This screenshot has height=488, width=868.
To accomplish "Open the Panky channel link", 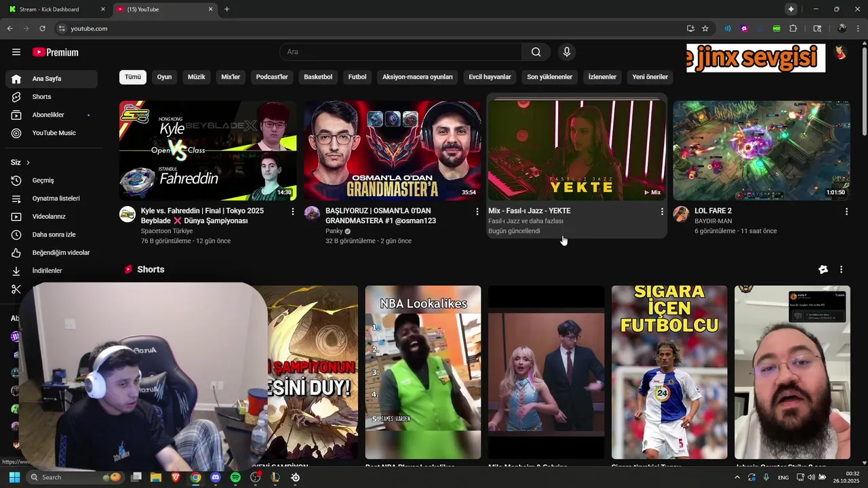I will coord(334,231).
